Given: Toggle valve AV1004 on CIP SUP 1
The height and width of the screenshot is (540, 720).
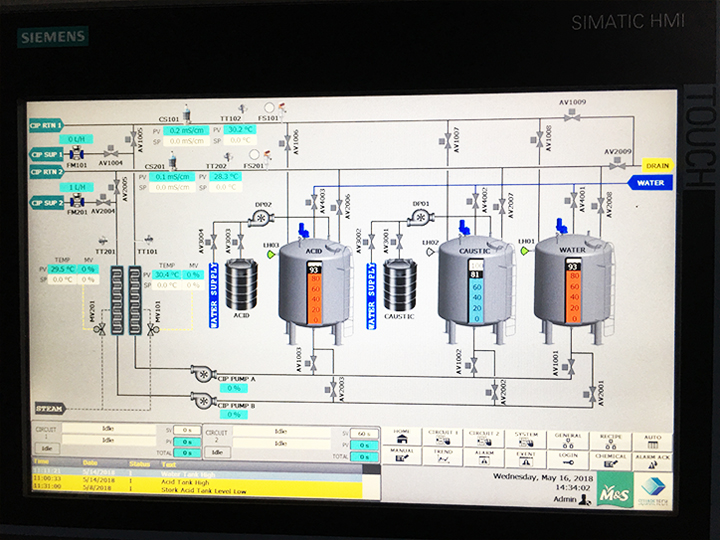Looking at the screenshot, I should (x=110, y=152).
